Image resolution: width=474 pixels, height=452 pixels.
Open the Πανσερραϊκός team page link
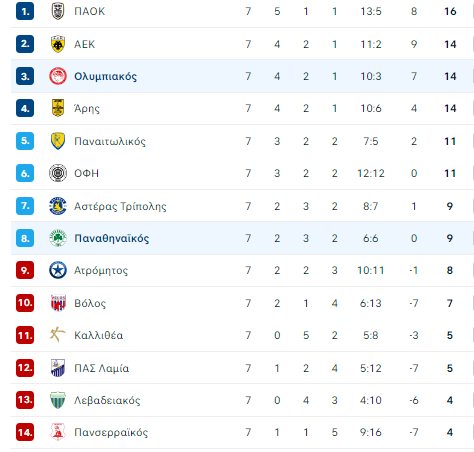click(x=111, y=432)
